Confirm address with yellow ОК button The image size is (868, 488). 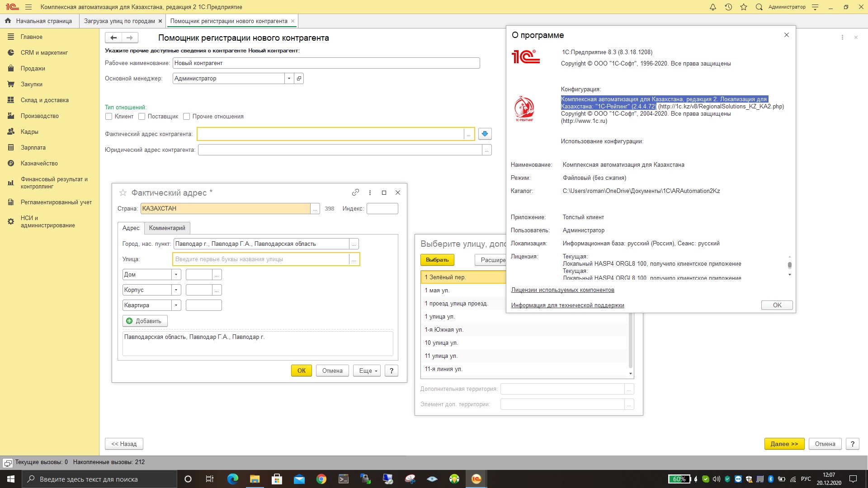(x=302, y=371)
